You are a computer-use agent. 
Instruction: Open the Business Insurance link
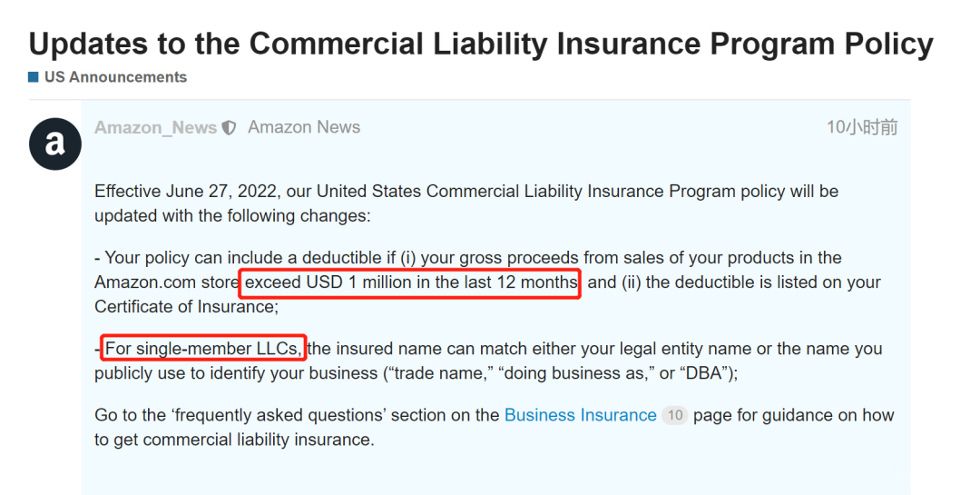(581, 415)
